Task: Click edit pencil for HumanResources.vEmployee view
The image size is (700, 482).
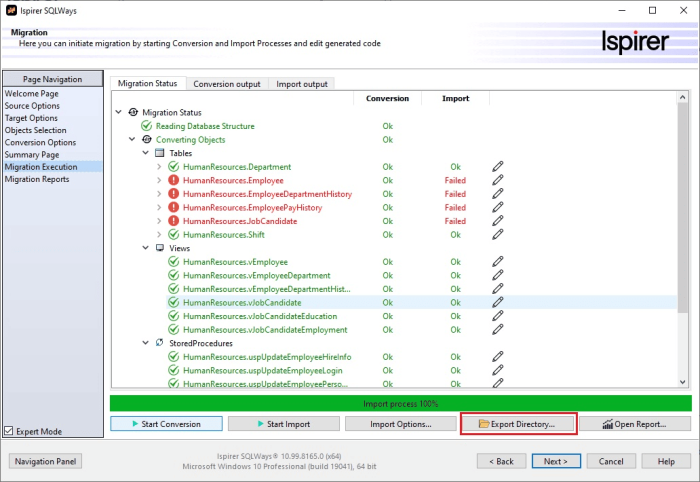Action: coord(497,262)
